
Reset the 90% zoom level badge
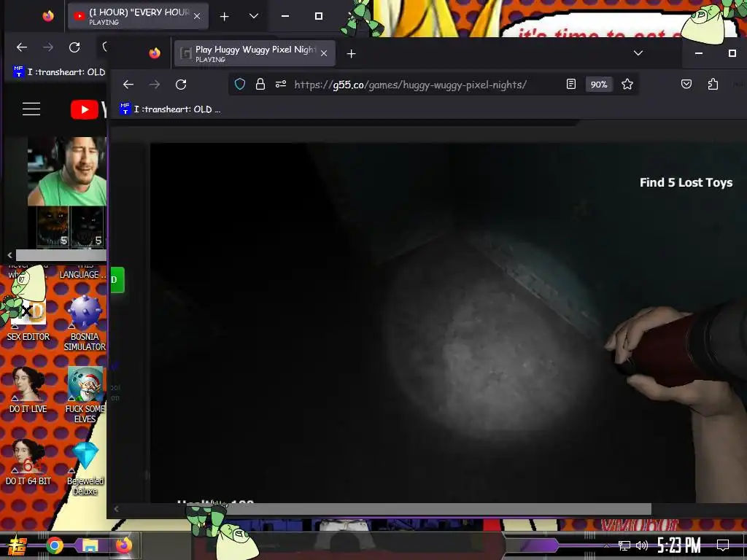point(599,85)
